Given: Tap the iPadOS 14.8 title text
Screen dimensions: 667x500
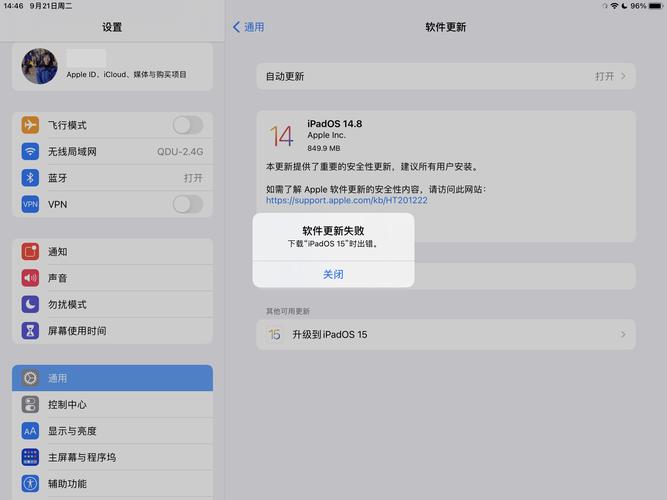Looking at the screenshot, I should click(x=335, y=124).
